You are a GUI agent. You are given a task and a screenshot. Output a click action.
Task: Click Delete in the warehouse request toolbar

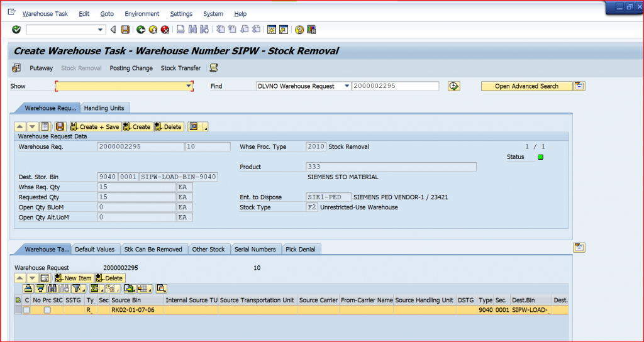[169, 127]
